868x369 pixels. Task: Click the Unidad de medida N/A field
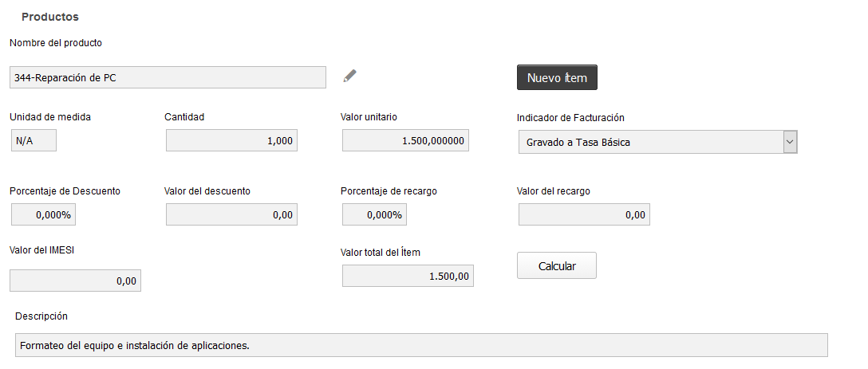(34, 140)
